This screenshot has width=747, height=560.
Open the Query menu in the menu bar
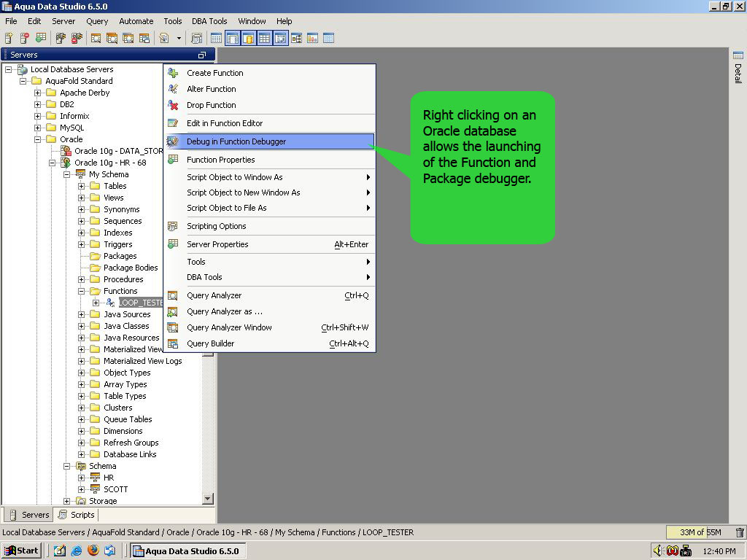point(97,21)
